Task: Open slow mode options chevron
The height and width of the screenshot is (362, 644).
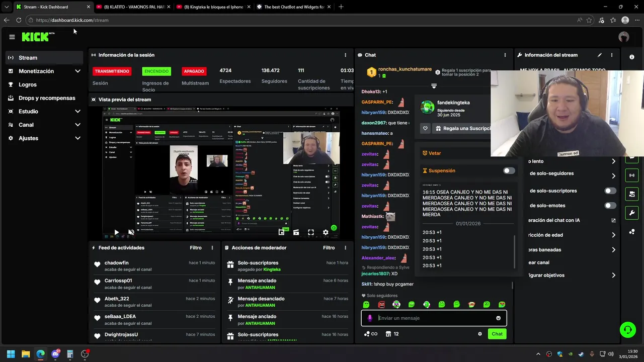Action: [x=613, y=161]
